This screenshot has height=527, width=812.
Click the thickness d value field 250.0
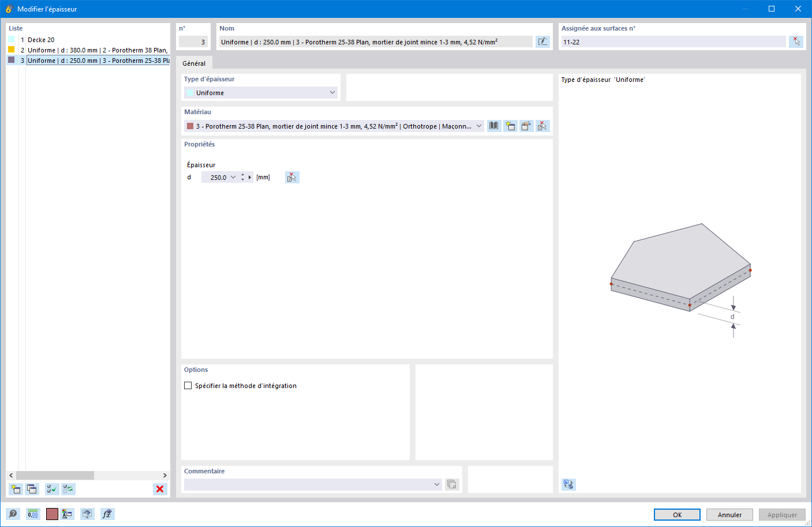[x=215, y=178]
